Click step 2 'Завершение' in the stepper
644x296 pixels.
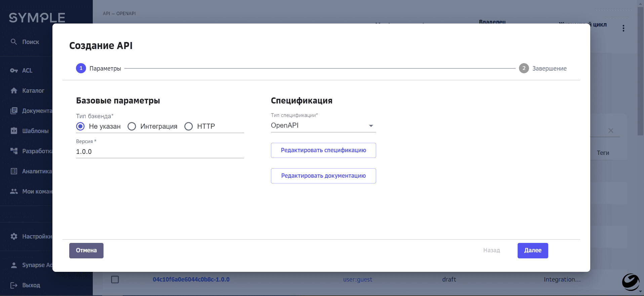(x=542, y=68)
